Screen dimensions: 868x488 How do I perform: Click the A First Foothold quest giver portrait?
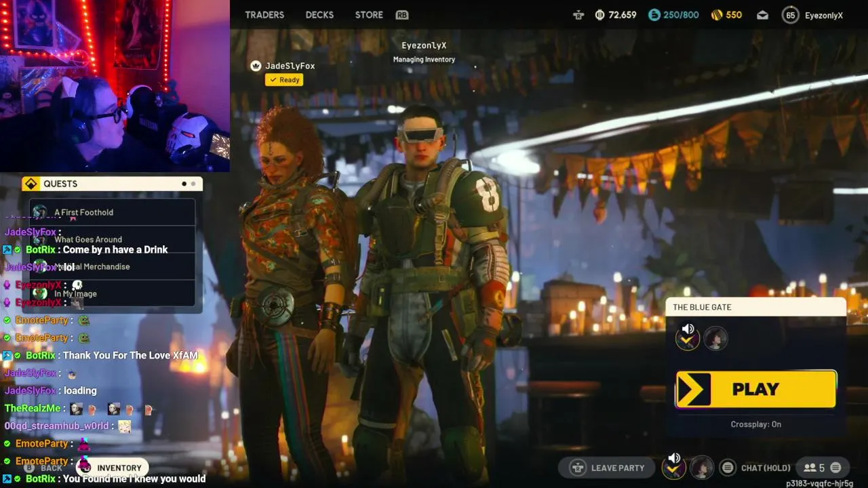(39, 212)
